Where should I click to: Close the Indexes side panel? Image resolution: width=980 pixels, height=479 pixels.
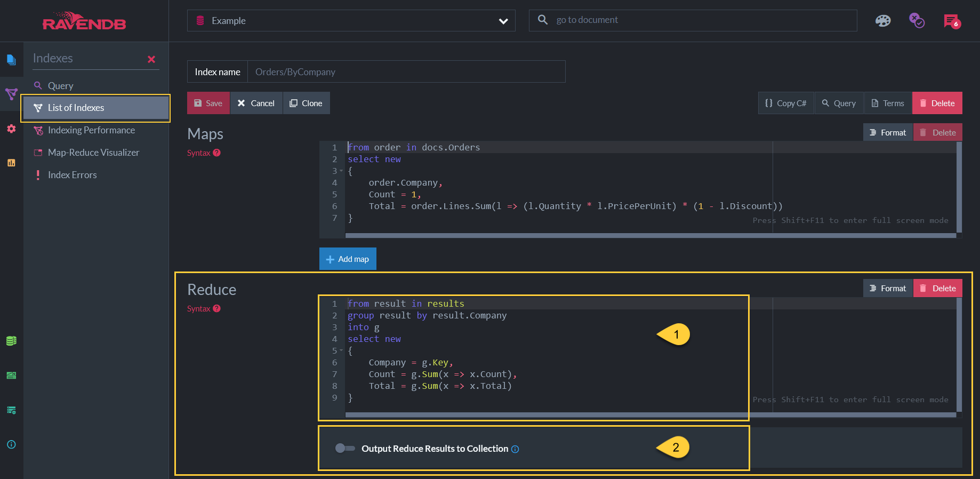click(x=151, y=59)
